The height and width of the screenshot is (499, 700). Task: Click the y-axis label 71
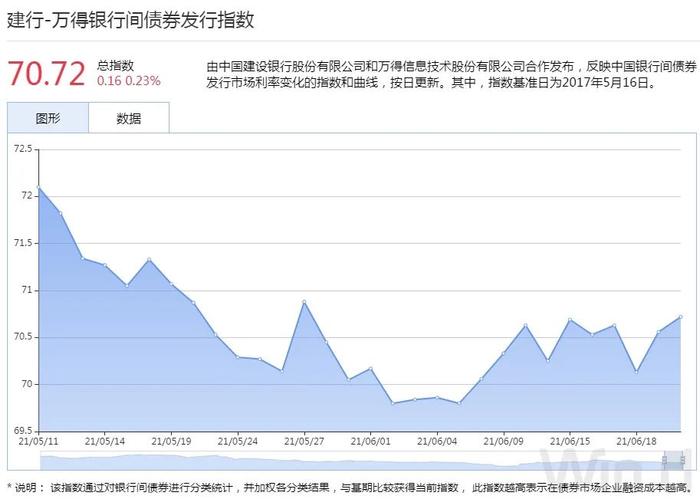(27, 290)
